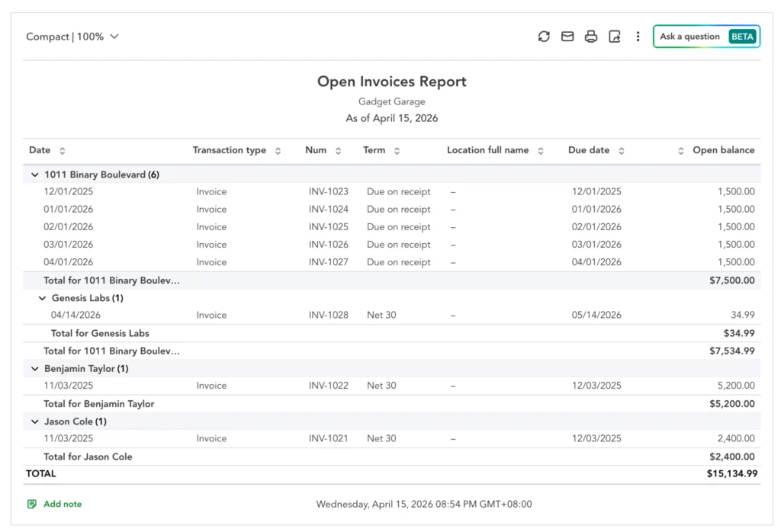781x532 pixels.
Task: Click the Add note link
Action: 63,504
